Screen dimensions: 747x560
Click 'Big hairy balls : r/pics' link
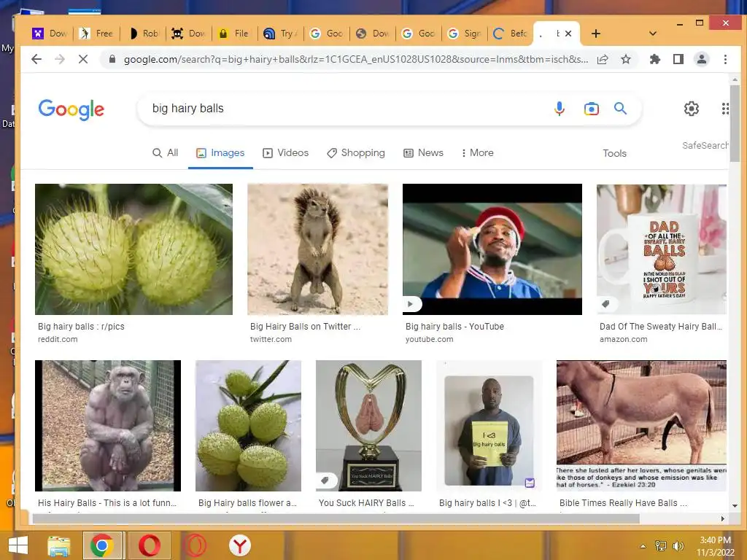tap(81, 327)
